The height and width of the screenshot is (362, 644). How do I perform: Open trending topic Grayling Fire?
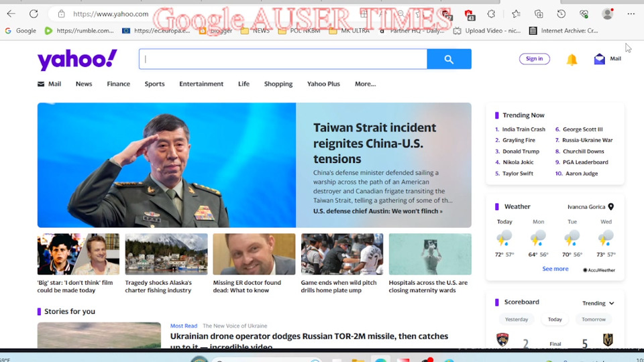coord(519,140)
